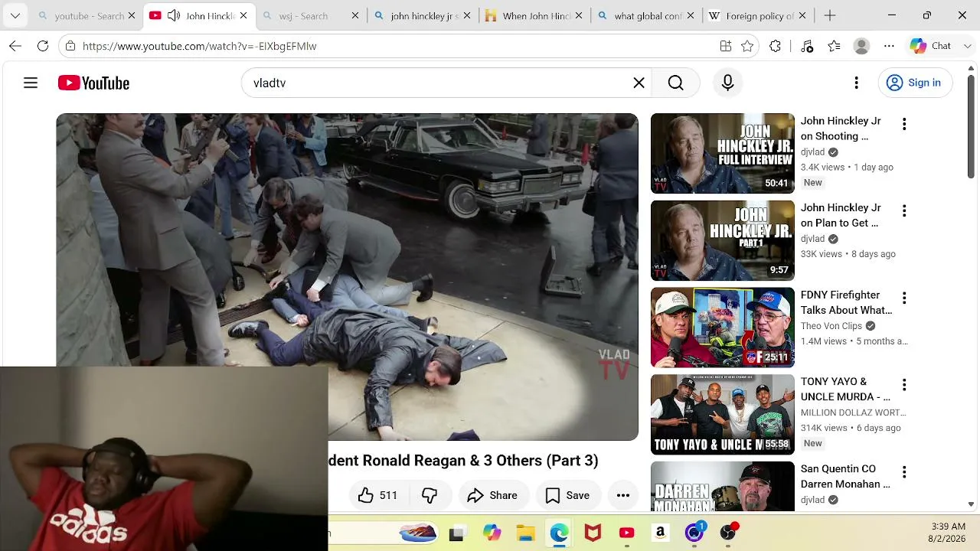Open File Explorer from the taskbar
980x551 pixels.
(525, 533)
